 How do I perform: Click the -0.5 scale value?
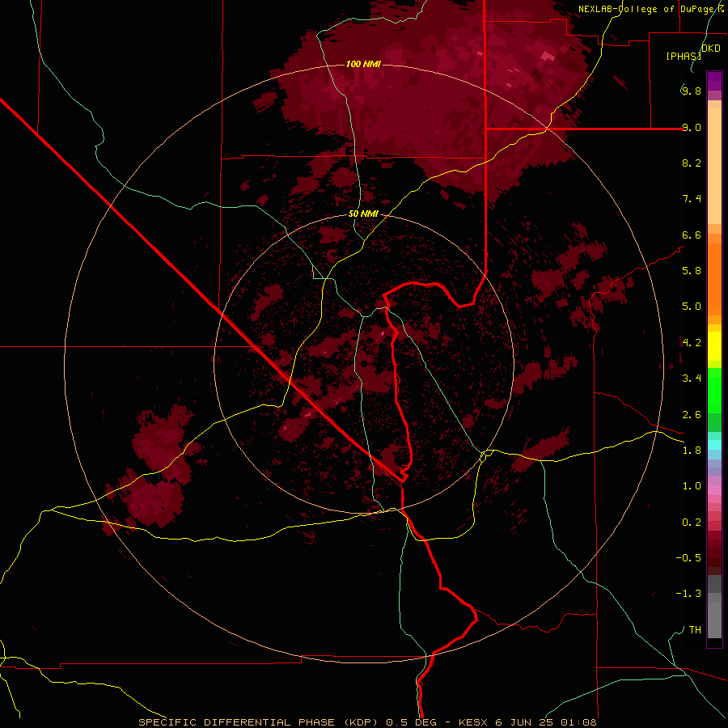pos(688,557)
